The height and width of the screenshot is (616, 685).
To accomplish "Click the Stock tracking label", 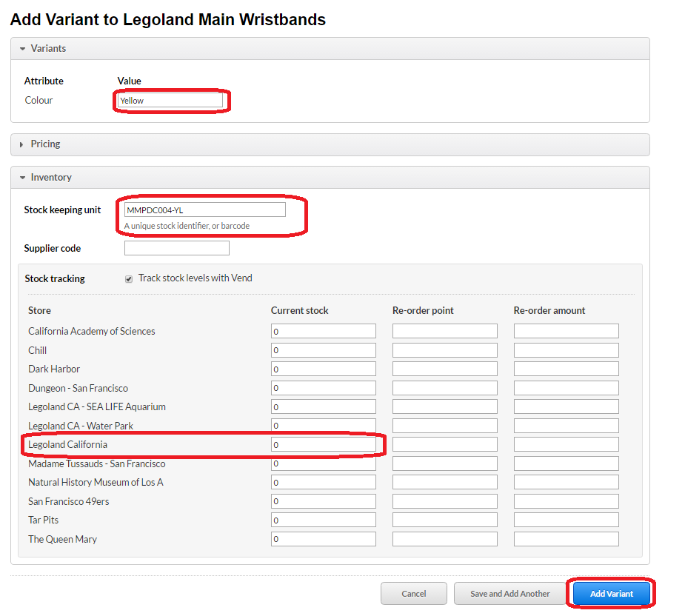I will pyautogui.click(x=55, y=278).
